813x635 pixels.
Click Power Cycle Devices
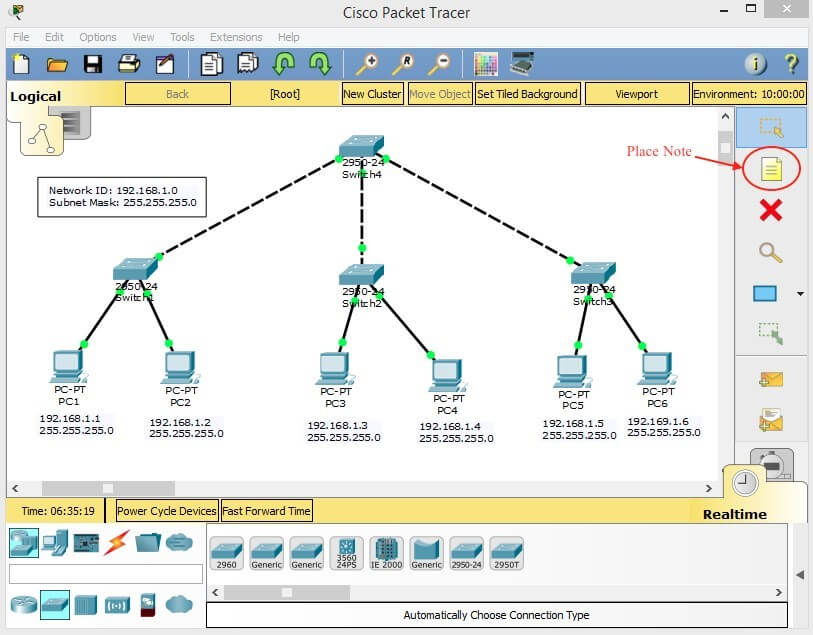pyautogui.click(x=166, y=511)
